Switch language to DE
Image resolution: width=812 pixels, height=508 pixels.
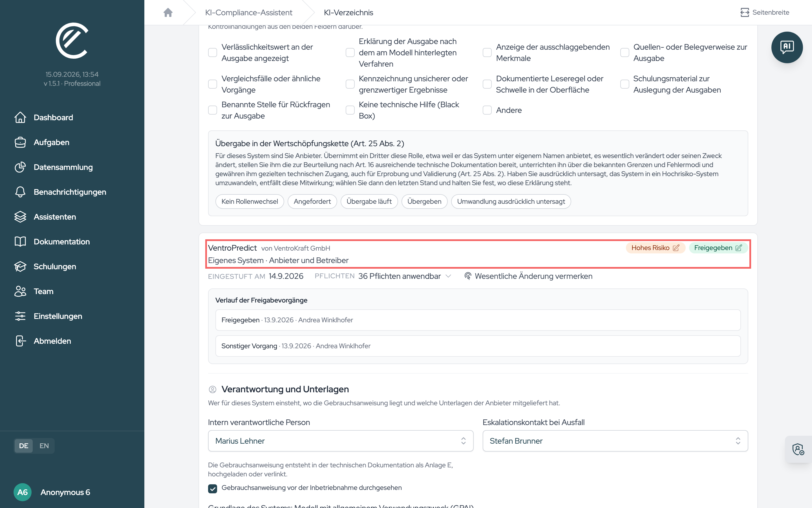click(23, 446)
